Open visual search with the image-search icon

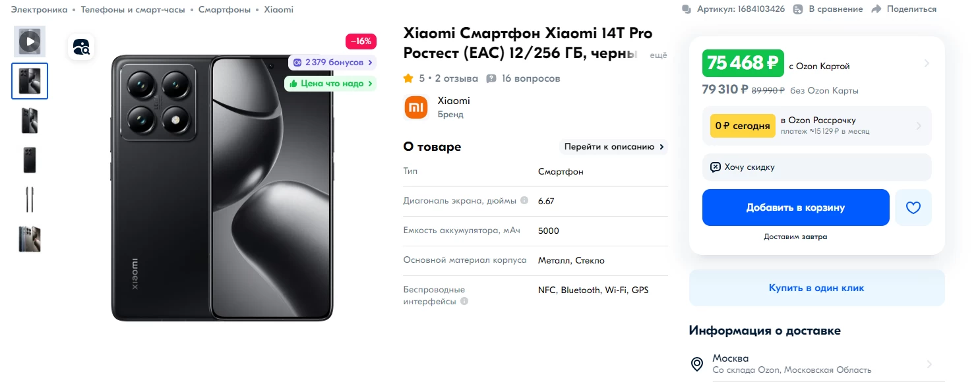[81, 47]
